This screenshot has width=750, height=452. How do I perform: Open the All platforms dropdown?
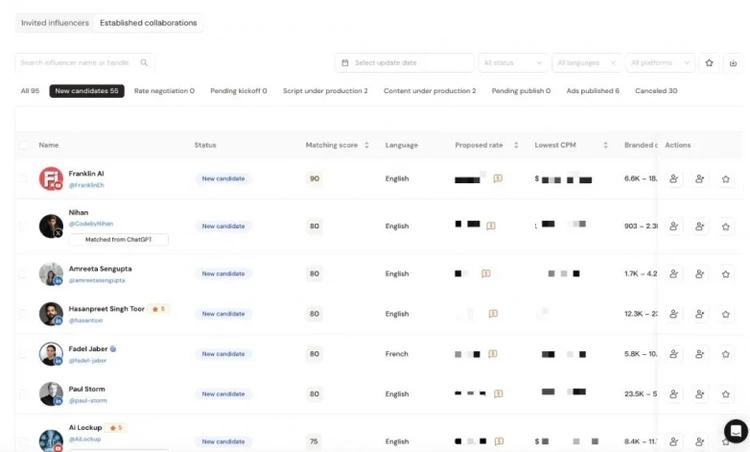click(x=660, y=63)
